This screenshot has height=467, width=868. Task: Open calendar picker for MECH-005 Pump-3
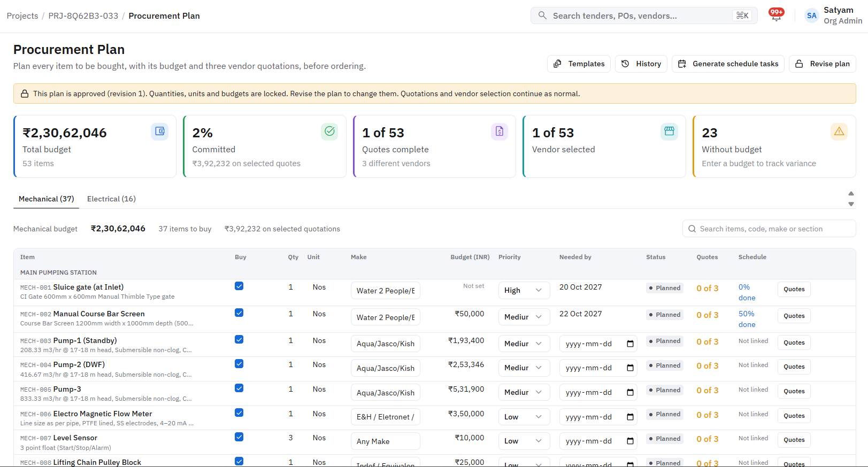click(x=631, y=392)
